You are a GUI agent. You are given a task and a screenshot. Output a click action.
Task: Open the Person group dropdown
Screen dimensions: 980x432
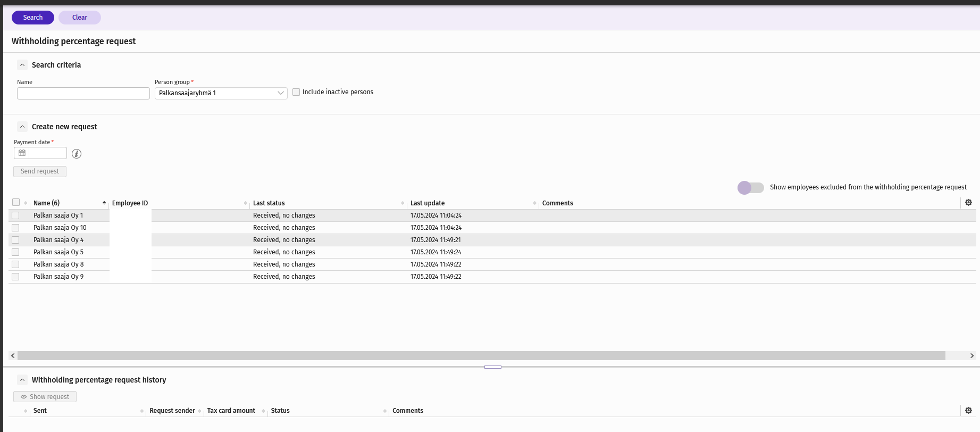coord(221,93)
